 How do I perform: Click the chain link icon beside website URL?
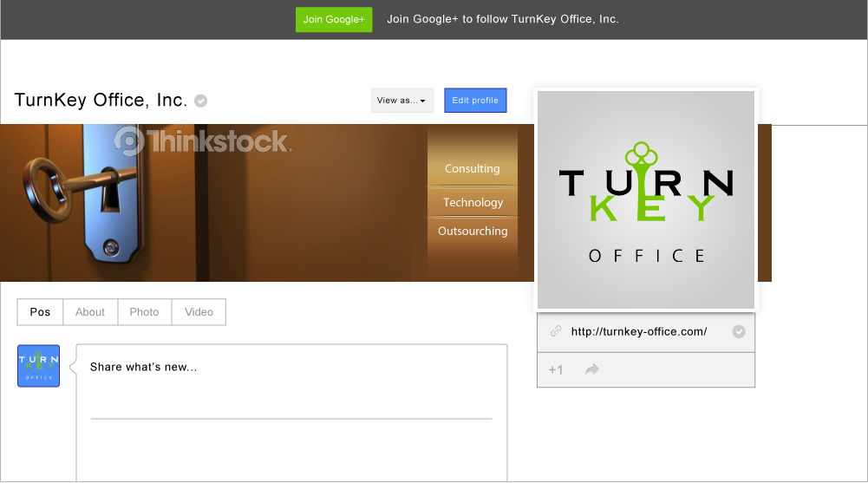tap(556, 331)
